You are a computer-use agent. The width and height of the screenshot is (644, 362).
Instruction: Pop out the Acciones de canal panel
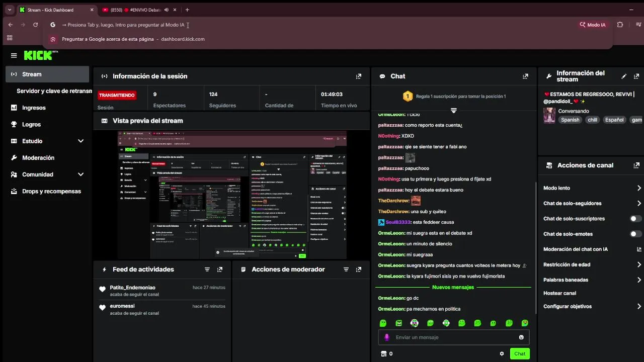[636, 165]
